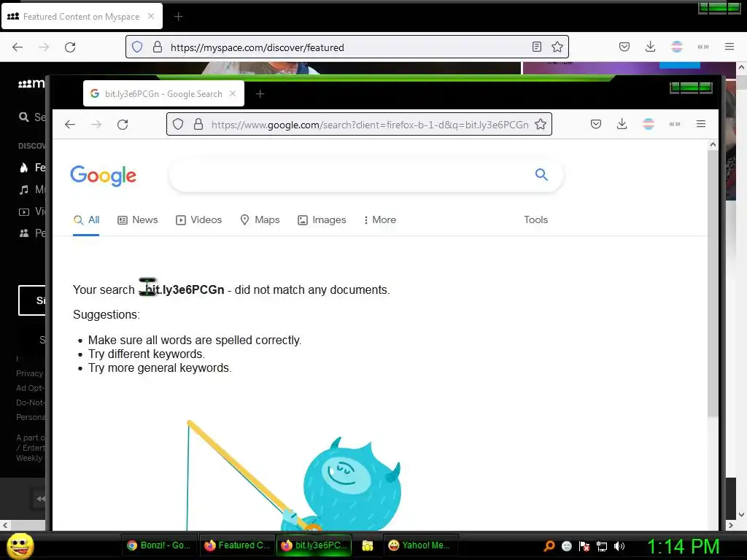This screenshot has height=560, width=747.
Task: Click the myspace.com address bar URL
Action: pyautogui.click(x=258, y=47)
